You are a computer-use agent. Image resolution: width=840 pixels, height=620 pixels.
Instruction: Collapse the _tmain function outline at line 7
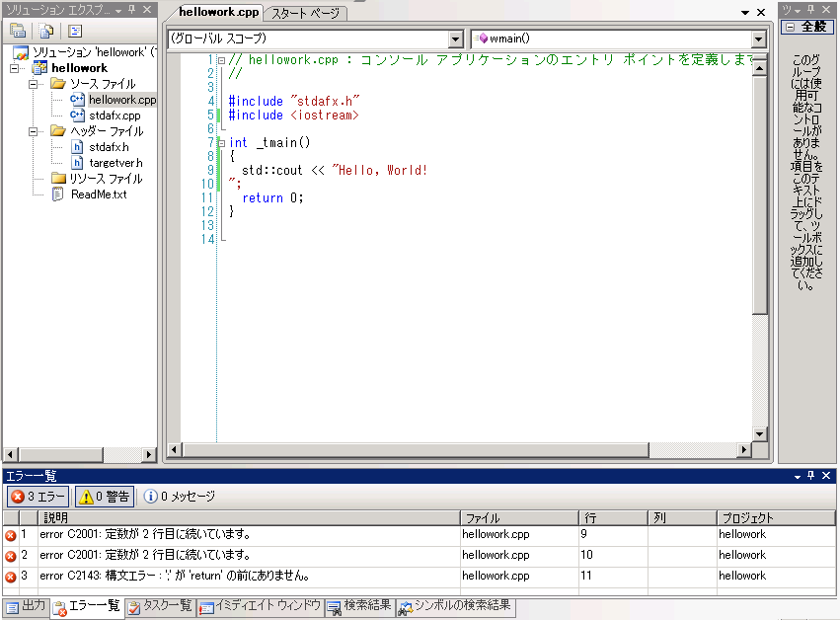[221, 143]
